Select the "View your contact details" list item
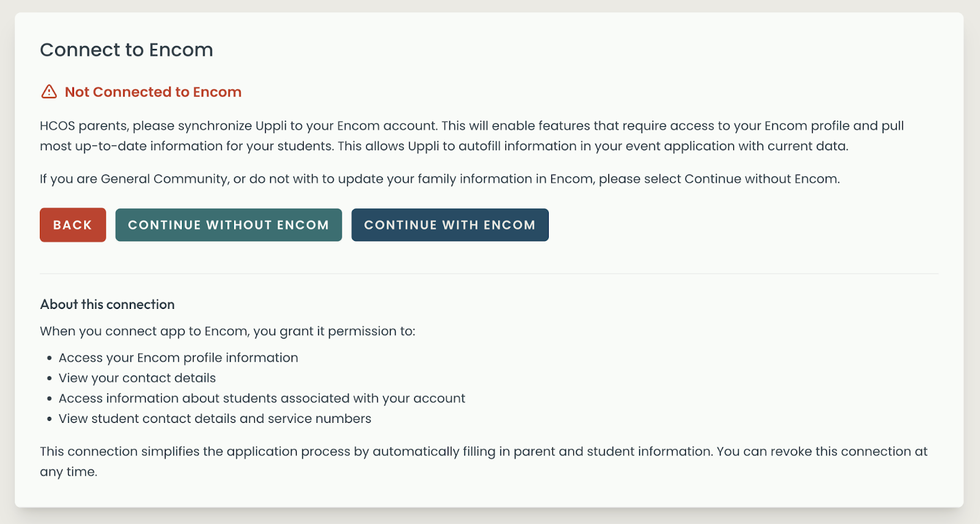980x524 pixels. pyautogui.click(x=137, y=378)
